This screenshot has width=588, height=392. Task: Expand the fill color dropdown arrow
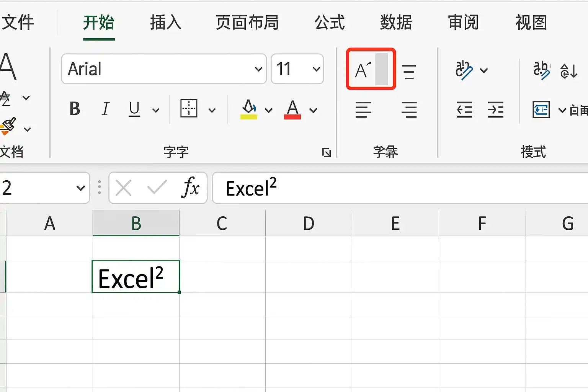click(x=269, y=110)
